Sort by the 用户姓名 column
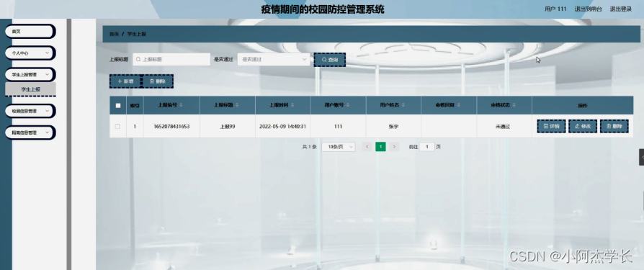 click(403, 105)
